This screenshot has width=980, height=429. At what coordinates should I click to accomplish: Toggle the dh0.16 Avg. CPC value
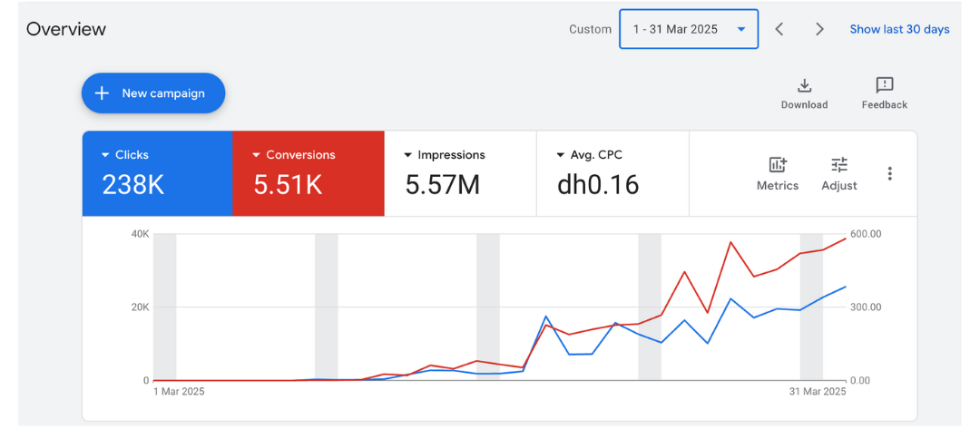click(598, 185)
